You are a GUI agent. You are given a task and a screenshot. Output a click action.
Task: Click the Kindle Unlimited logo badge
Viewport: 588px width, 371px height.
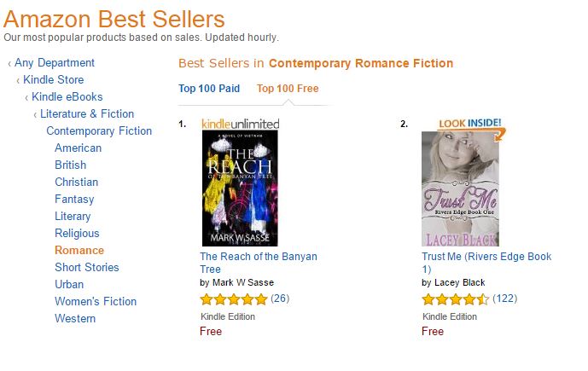tap(240, 124)
